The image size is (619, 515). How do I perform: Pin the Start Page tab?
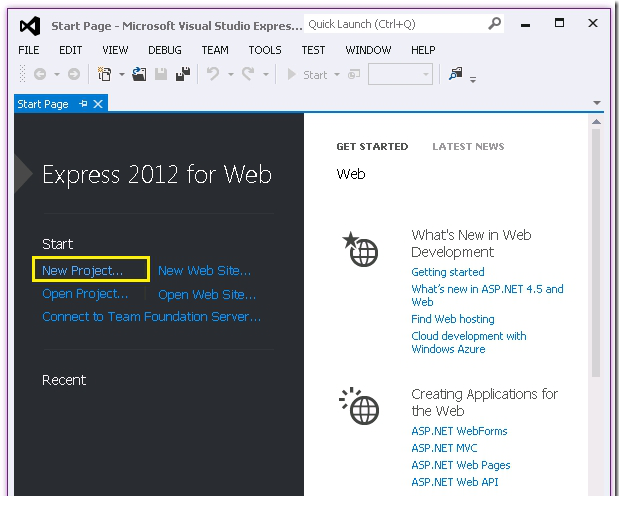tap(83, 104)
